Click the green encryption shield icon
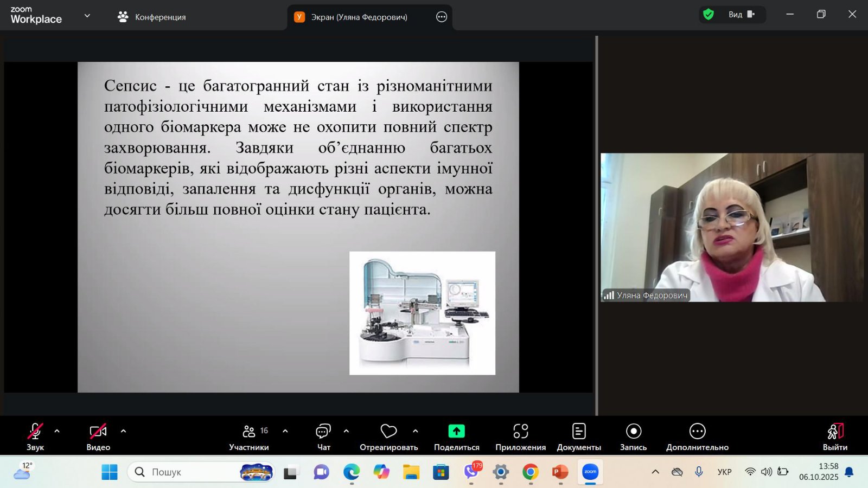868x488 pixels. (708, 15)
